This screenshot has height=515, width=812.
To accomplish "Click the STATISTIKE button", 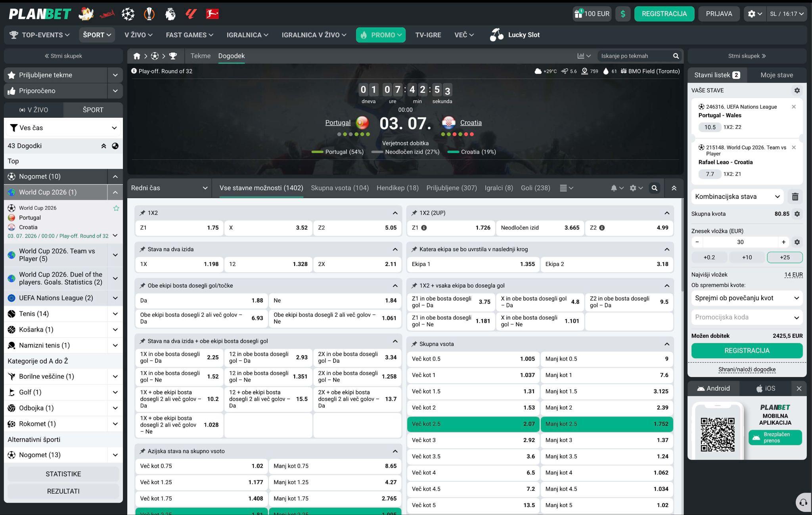I will tap(63, 474).
